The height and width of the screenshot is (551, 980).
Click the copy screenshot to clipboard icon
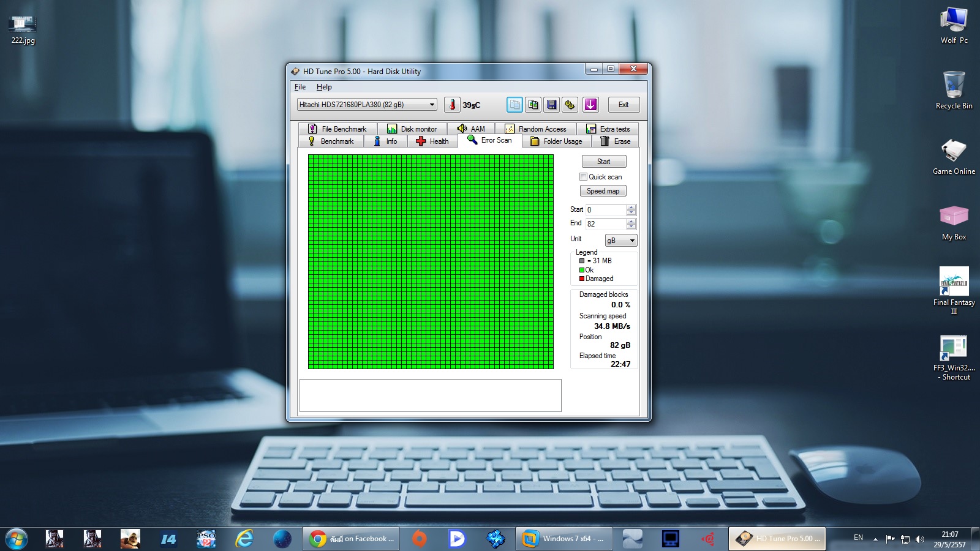coord(533,105)
